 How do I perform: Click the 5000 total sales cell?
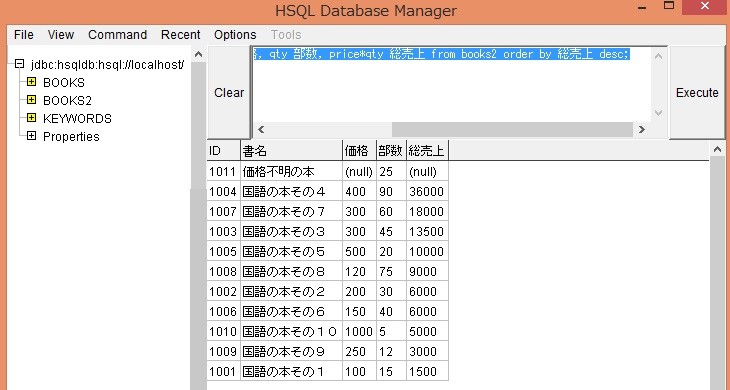coord(427,332)
